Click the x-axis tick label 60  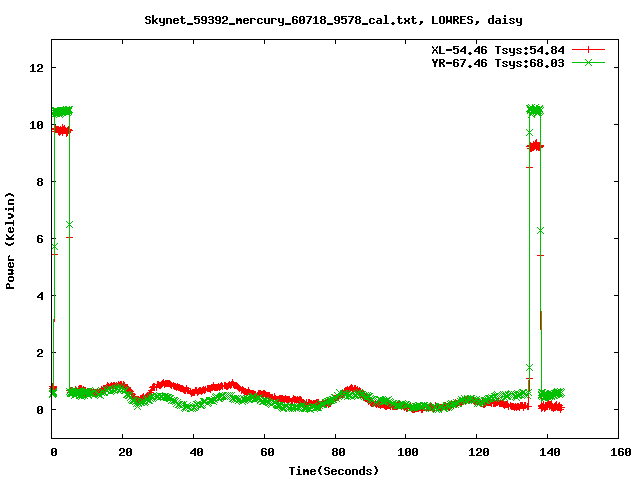(267, 452)
